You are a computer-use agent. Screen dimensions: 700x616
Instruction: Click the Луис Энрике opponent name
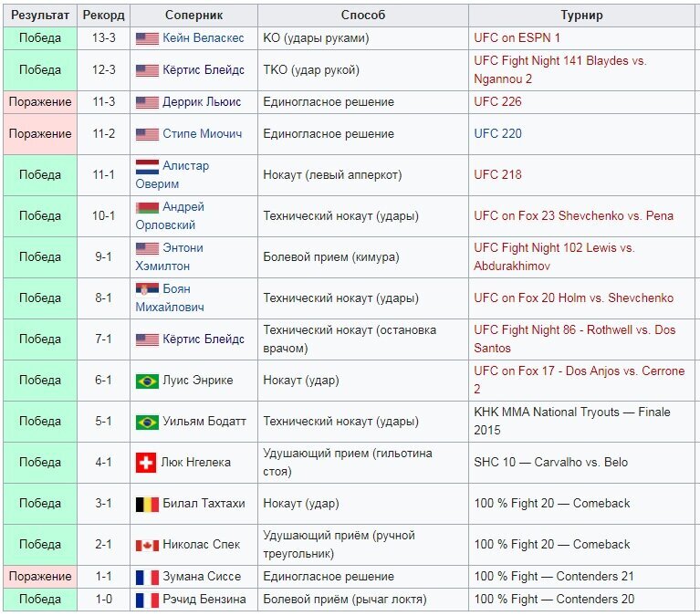(x=198, y=380)
